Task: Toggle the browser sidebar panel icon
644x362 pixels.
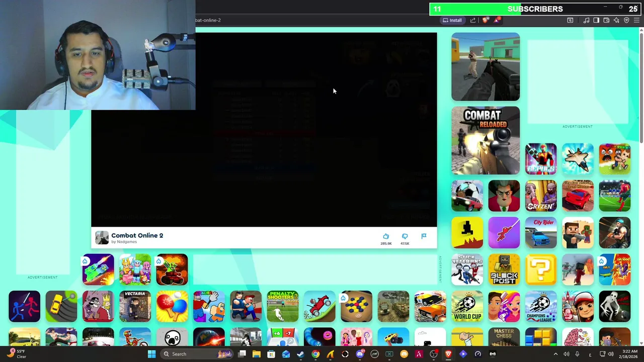Action: [x=596, y=20]
